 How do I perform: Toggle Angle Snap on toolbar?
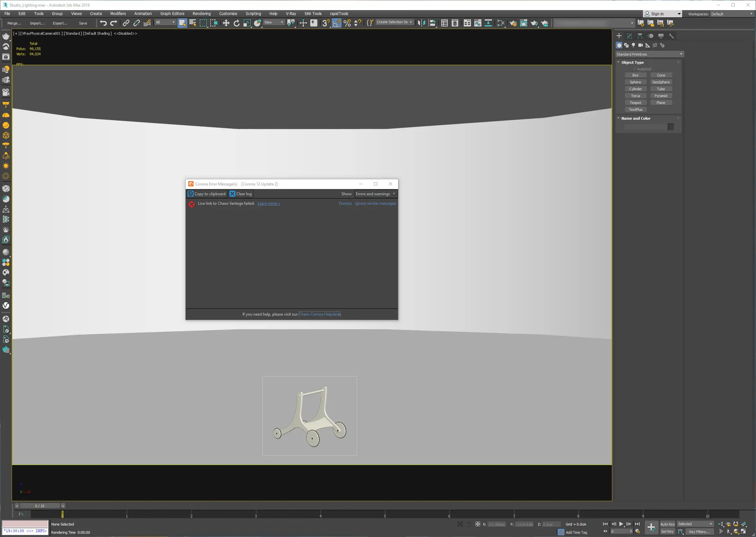pos(337,23)
